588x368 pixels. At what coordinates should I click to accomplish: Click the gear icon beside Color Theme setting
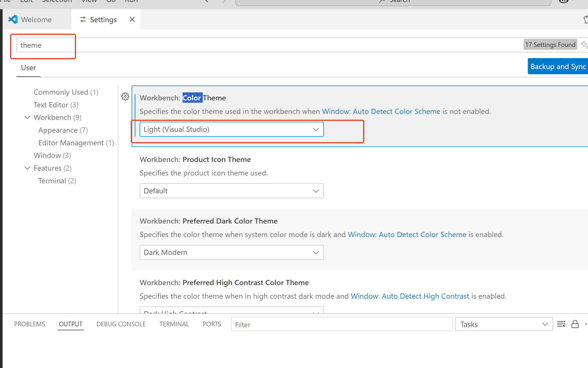point(125,96)
